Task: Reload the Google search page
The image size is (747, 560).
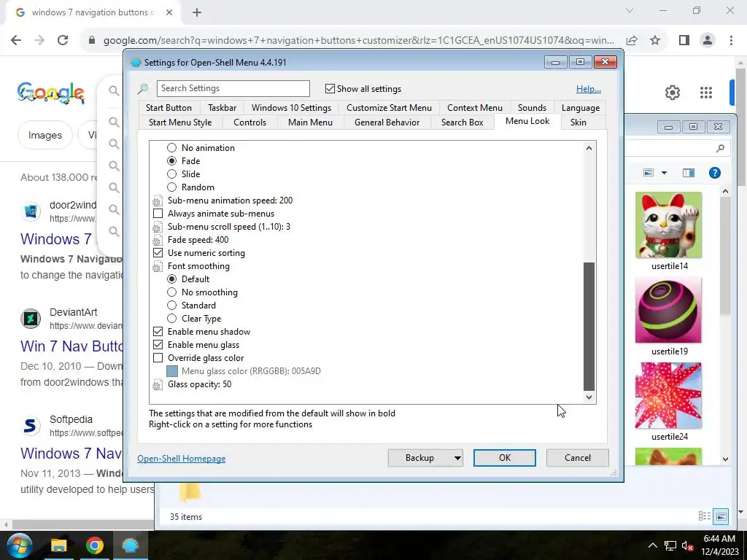Action: (x=63, y=40)
